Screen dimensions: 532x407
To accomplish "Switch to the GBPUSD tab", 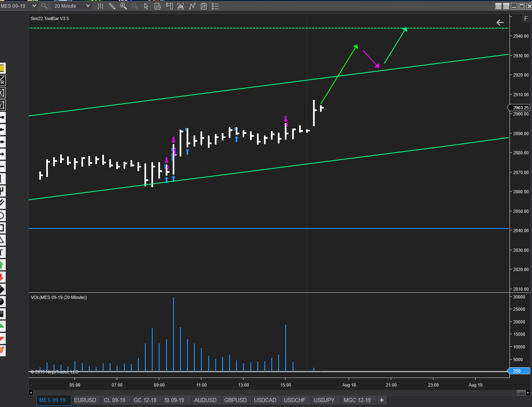I will pyautogui.click(x=235, y=400).
